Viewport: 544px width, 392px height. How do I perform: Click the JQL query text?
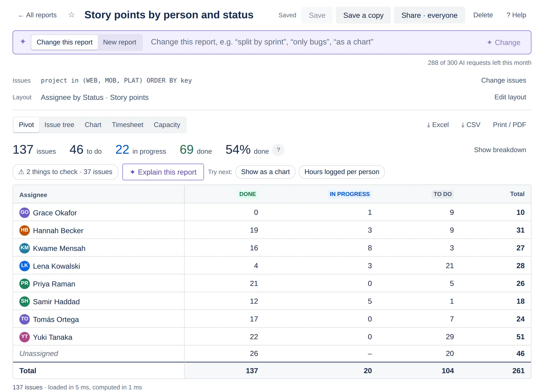(x=116, y=80)
